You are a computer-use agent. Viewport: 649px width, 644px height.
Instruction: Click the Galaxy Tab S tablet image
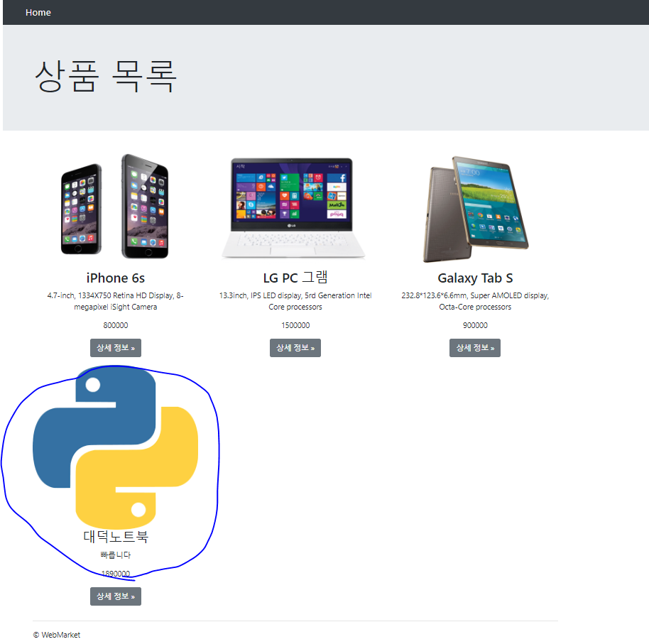[476, 209]
